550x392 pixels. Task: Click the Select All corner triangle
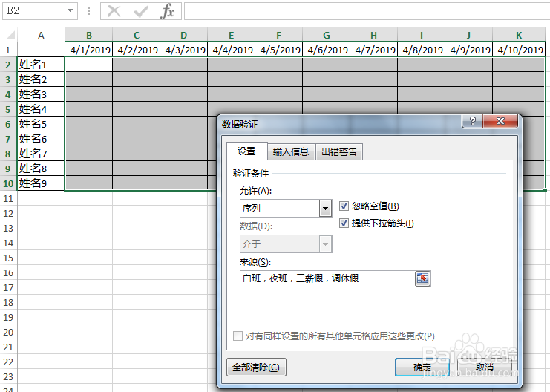[x=10, y=35]
